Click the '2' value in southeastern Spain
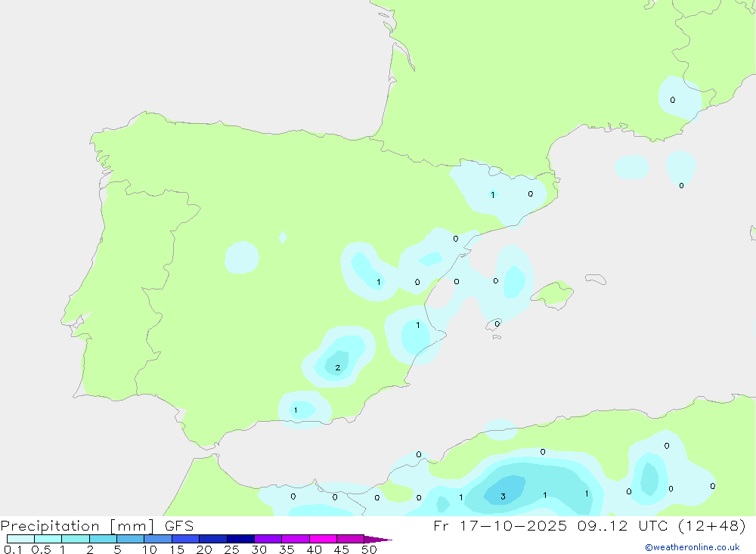Screen dimensions: 756x554 pyautogui.click(x=337, y=367)
